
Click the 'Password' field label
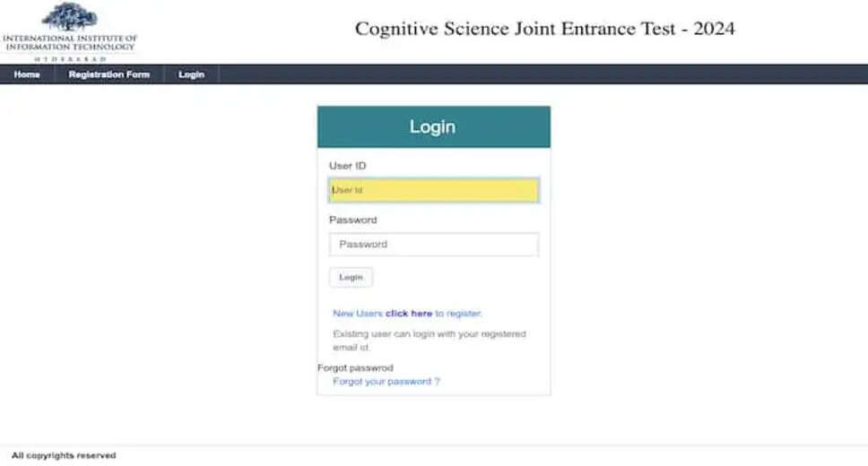[x=353, y=220]
